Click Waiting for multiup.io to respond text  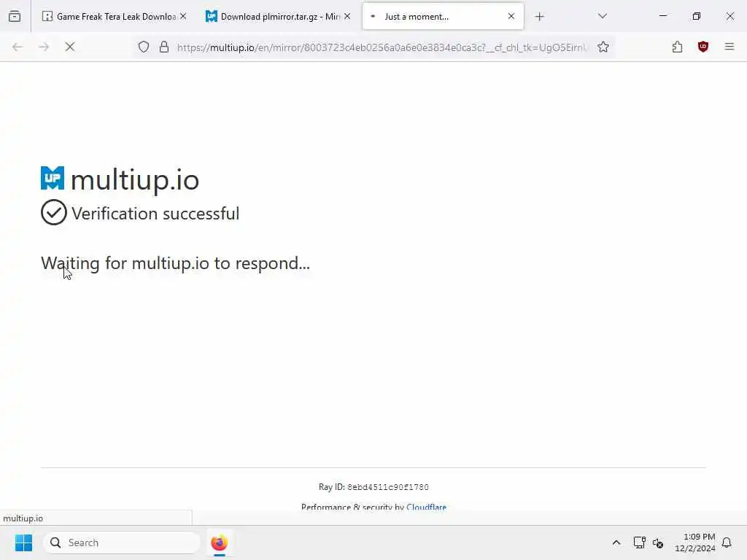[175, 263]
